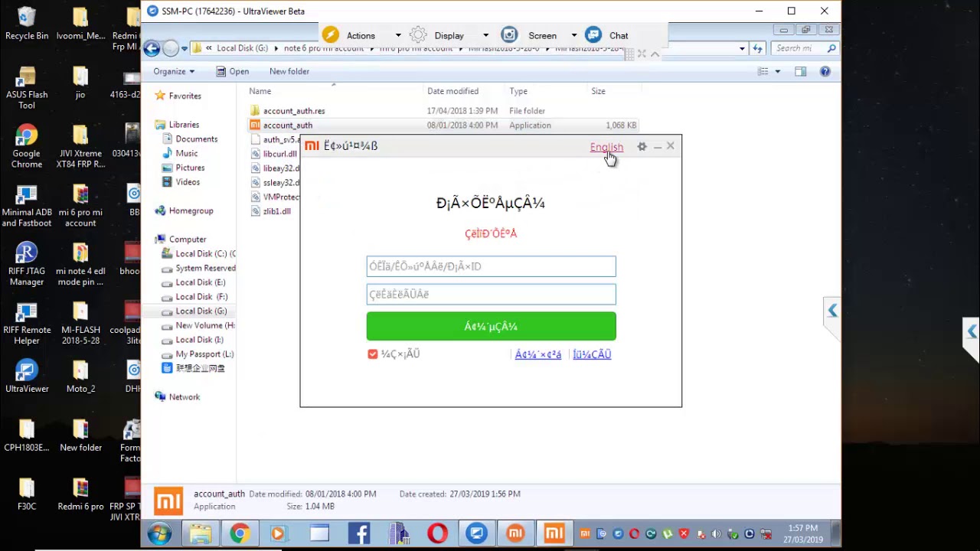Expand the Screen dropdown arrow
The width and height of the screenshot is (980, 551).
point(573,35)
